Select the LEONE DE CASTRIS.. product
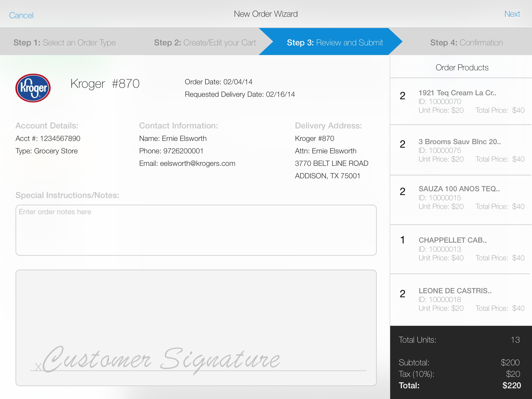 461,299
